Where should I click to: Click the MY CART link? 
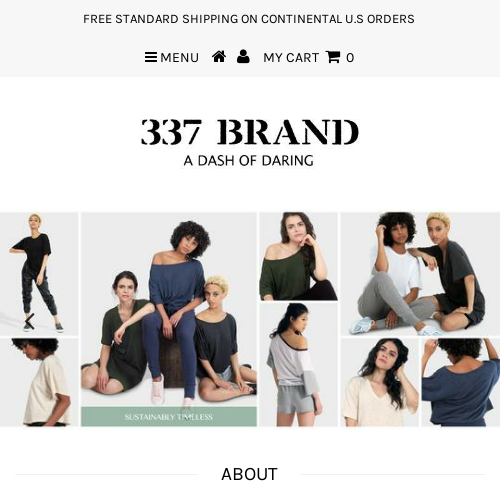click(x=291, y=58)
